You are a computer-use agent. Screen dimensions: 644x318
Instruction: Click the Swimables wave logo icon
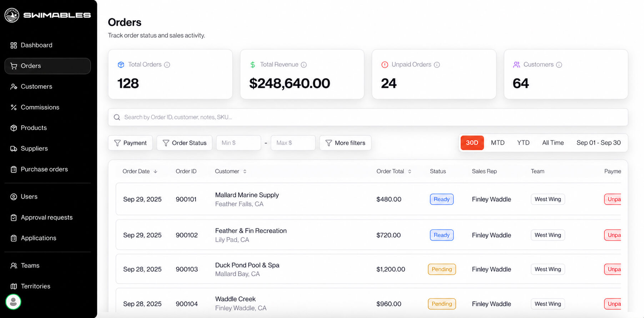click(x=12, y=15)
